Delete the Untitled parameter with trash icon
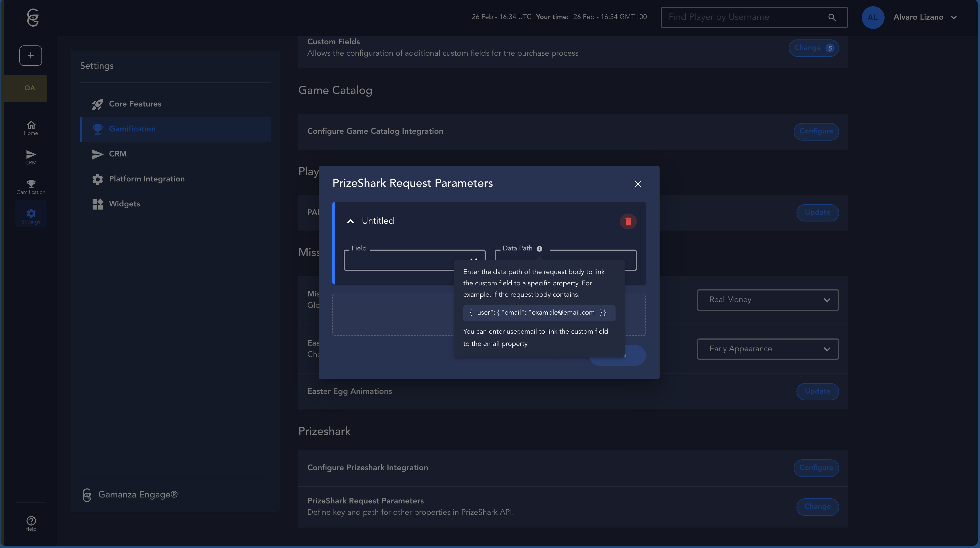 [628, 221]
